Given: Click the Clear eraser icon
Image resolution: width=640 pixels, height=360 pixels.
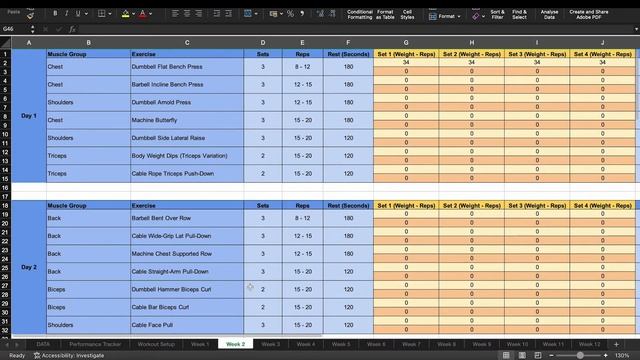Looking at the screenshot, I should [x=476, y=16].
